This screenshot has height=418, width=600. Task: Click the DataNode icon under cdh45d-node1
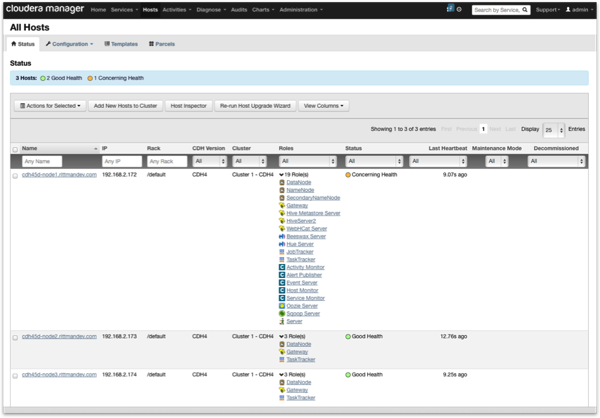(282, 183)
